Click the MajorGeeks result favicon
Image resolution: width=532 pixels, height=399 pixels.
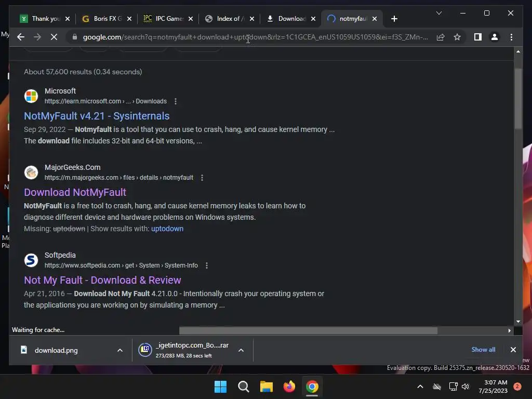point(31,172)
